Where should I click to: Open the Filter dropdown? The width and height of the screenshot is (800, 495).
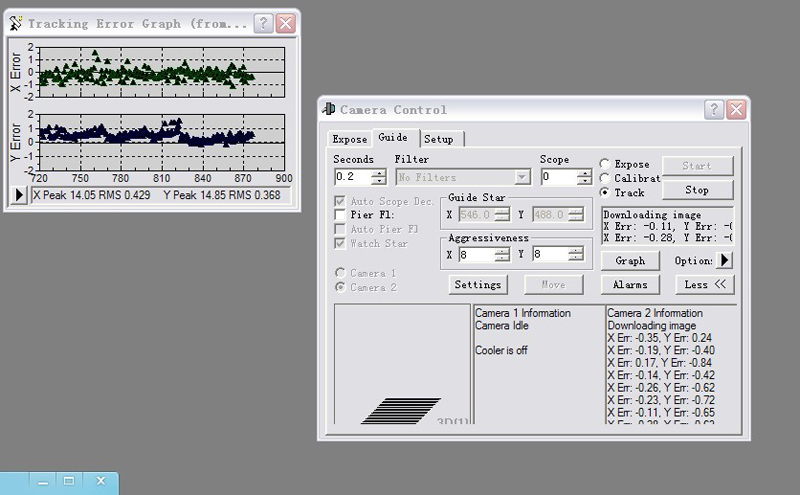click(x=522, y=177)
